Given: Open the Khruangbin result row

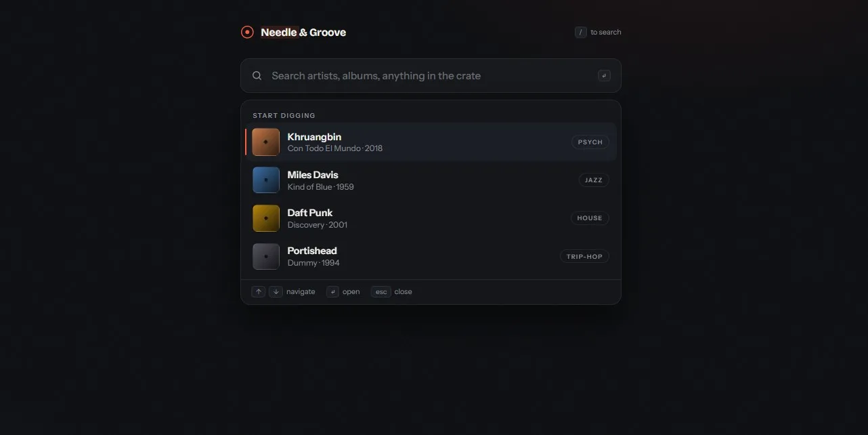Looking at the screenshot, I should point(431,142).
